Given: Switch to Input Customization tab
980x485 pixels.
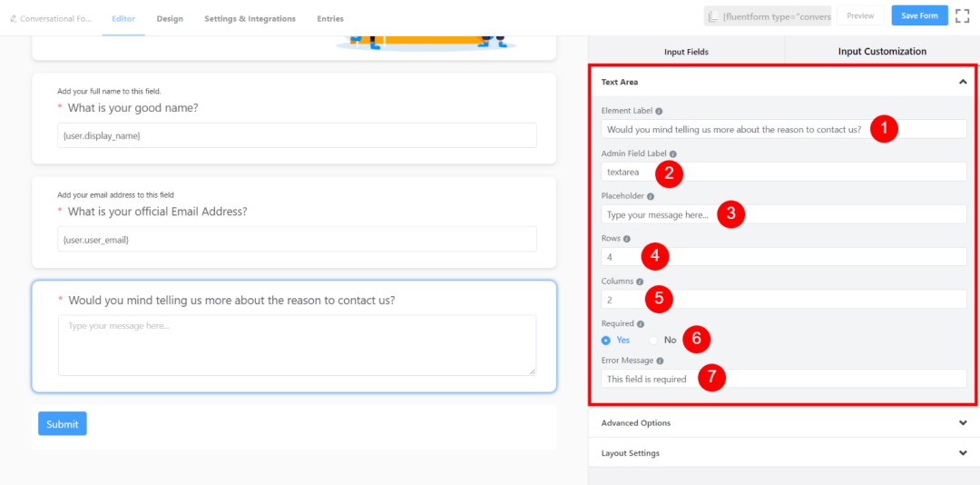Looking at the screenshot, I should click(882, 52).
